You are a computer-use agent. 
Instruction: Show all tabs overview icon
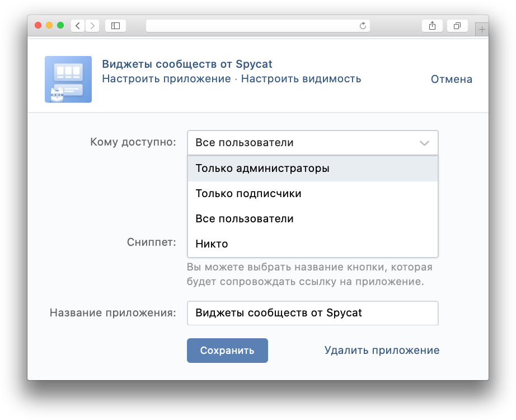tap(457, 26)
